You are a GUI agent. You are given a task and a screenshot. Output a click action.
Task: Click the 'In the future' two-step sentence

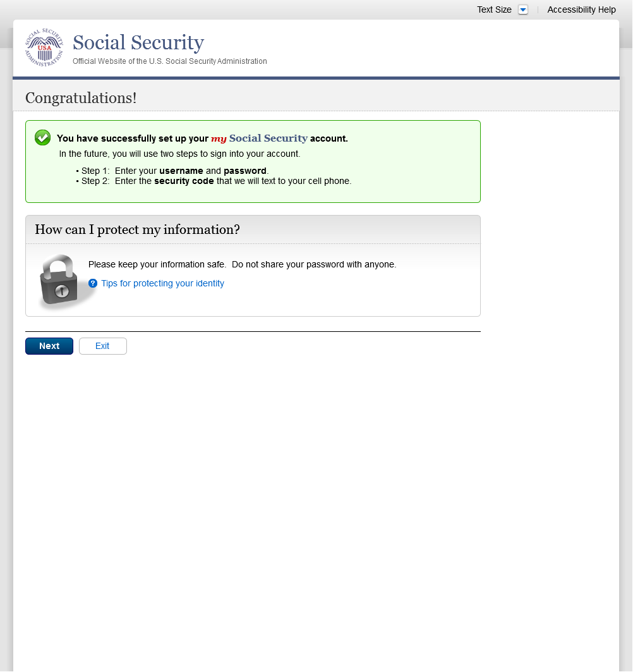click(x=179, y=154)
